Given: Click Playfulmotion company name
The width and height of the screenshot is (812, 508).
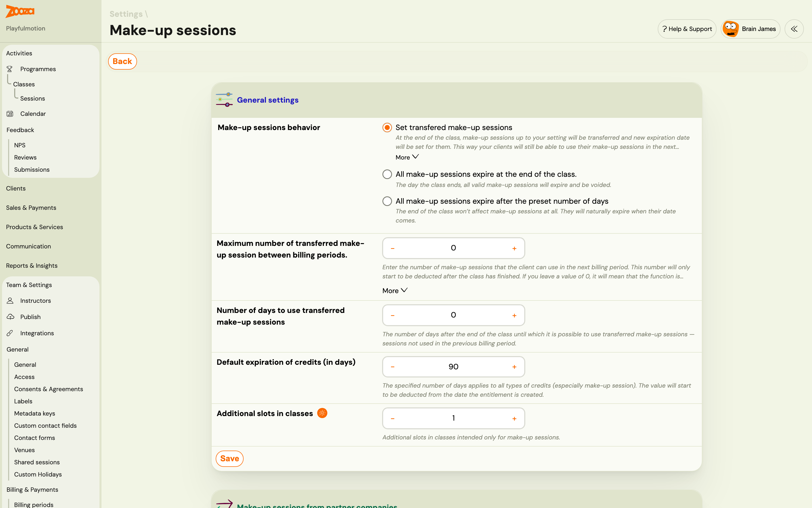Looking at the screenshot, I should (x=25, y=28).
